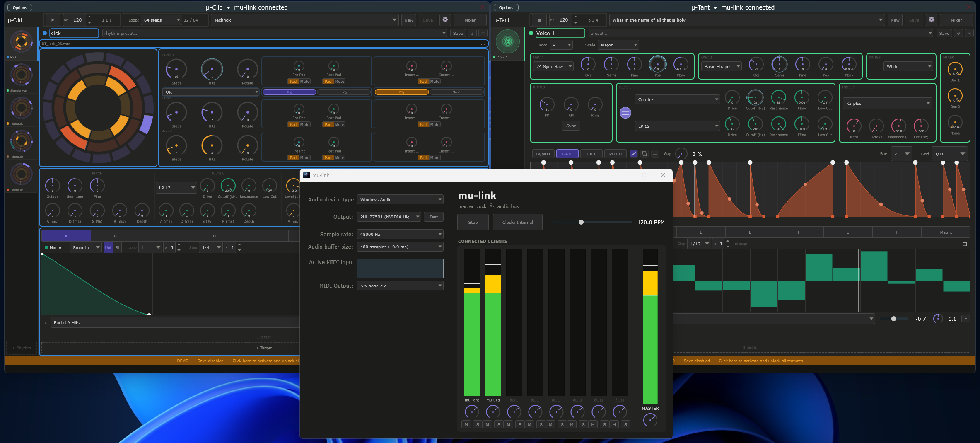Switch to the Matrix tab in µ-Tant
This screenshot has width=980, height=443.
(x=946, y=232)
